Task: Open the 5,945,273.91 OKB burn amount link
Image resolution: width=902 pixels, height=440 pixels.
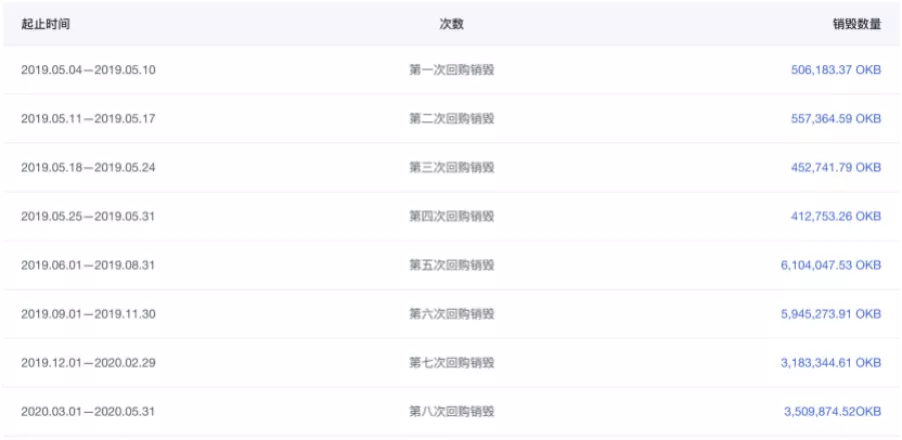Action: [x=831, y=315]
